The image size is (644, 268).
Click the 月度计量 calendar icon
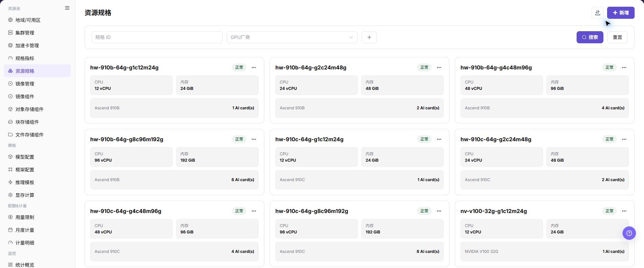10,230
